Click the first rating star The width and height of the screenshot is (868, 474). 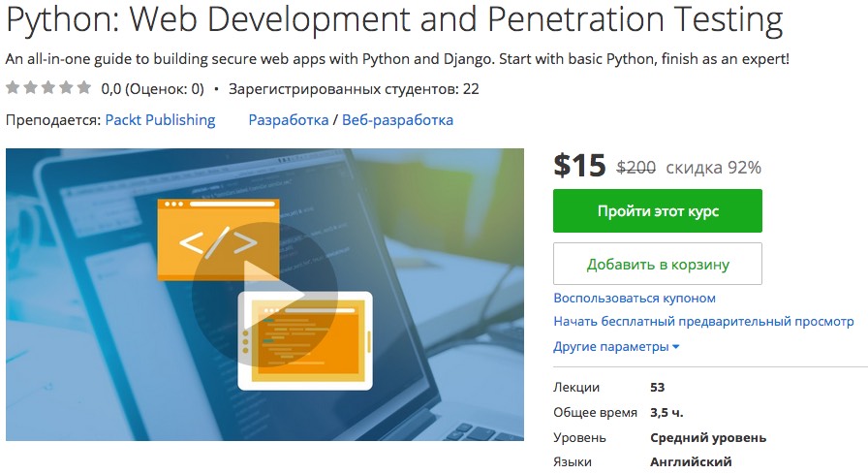13,88
